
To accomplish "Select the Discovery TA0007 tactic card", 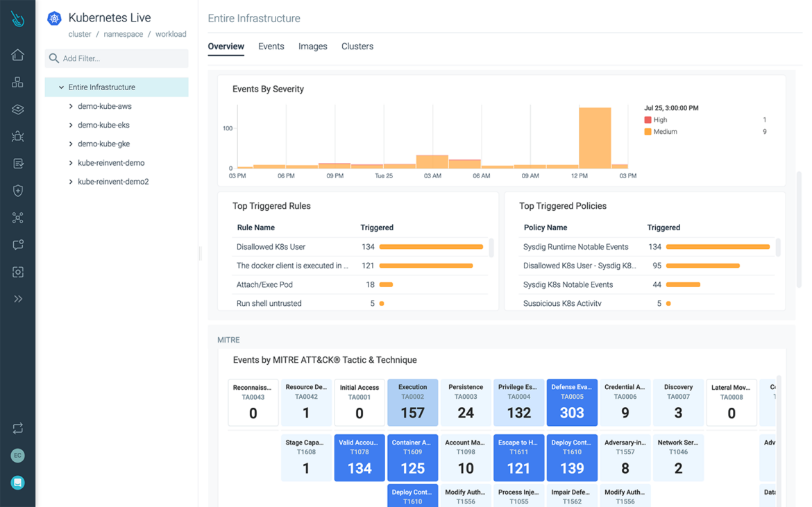I will [x=678, y=402].
